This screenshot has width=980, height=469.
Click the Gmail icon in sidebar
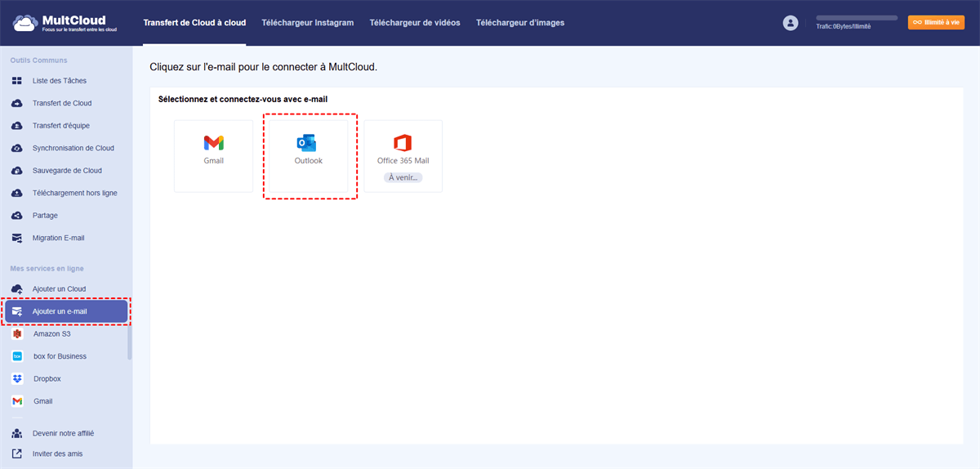17,401
